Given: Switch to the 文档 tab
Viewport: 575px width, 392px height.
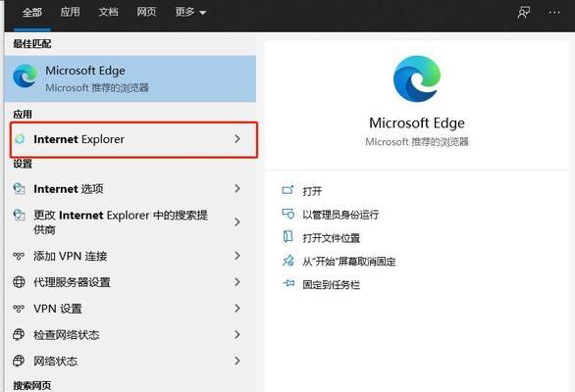Looking at the screenshot, I should tap(108, 12).
